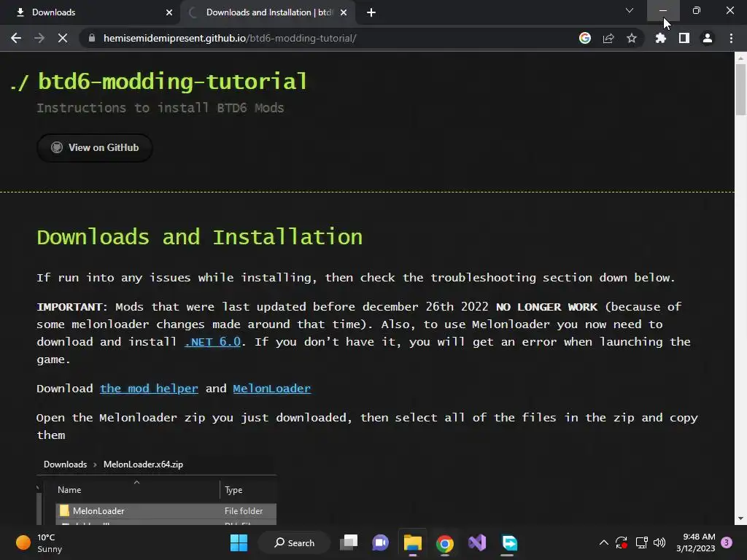Click the Downloads and Installation heading
Image resolution: width=747 pixels, height=560 pixels.
coord(200,237)
